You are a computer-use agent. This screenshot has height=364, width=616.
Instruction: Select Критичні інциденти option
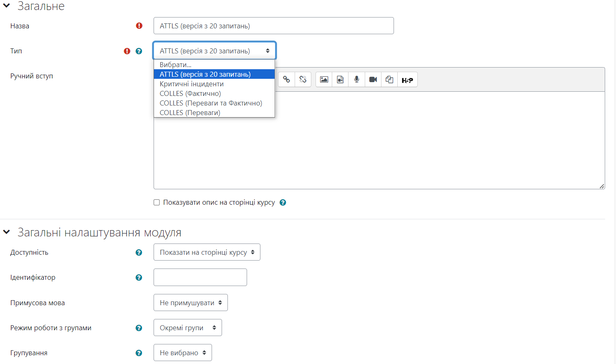coord(215,84)
